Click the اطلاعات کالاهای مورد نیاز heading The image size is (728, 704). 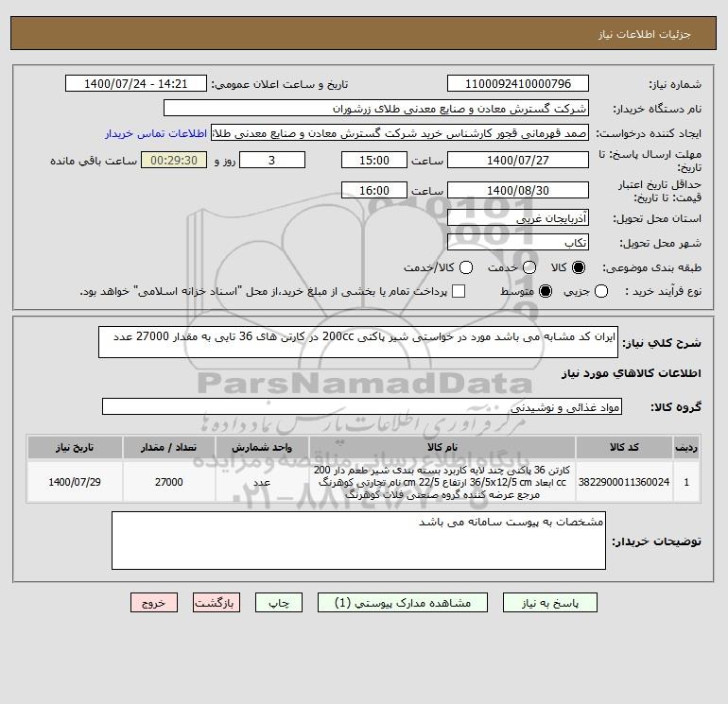(x=632, y=373)
